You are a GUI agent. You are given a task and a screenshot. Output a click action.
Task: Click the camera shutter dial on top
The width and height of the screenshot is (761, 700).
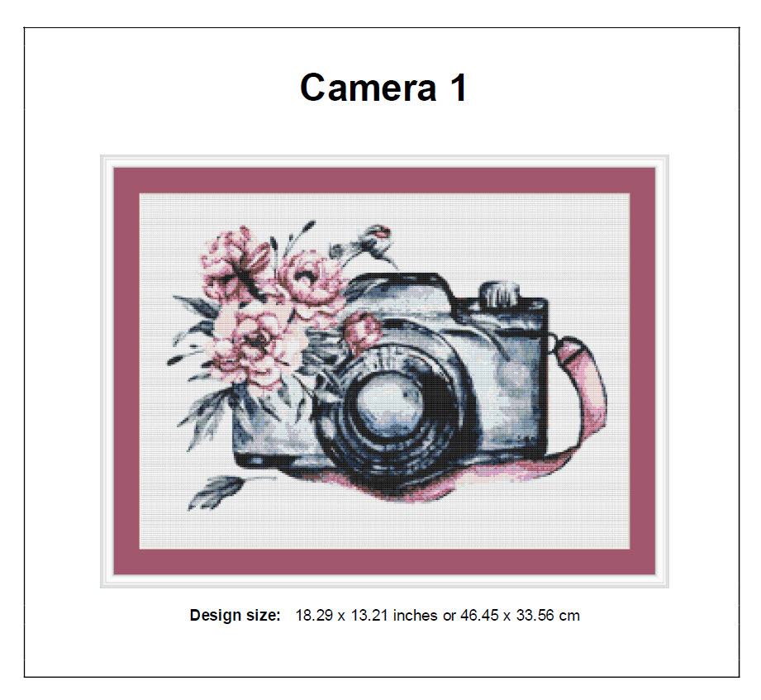(x=500, y=294)
